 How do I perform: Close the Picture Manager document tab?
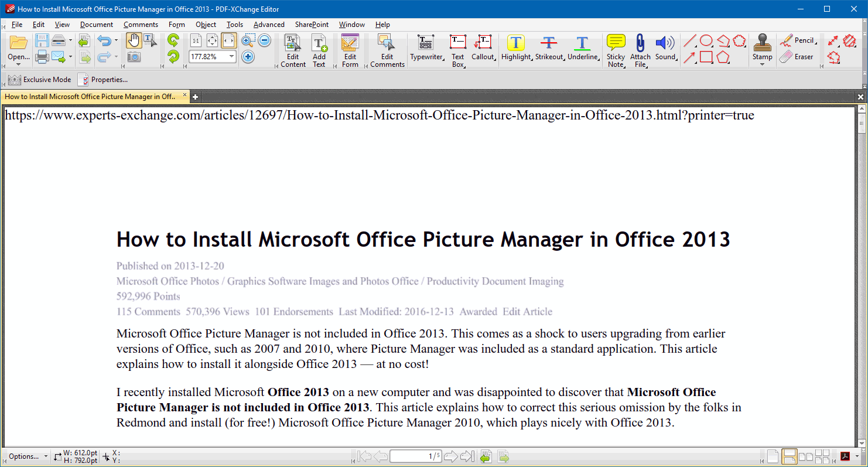[185, 95]
